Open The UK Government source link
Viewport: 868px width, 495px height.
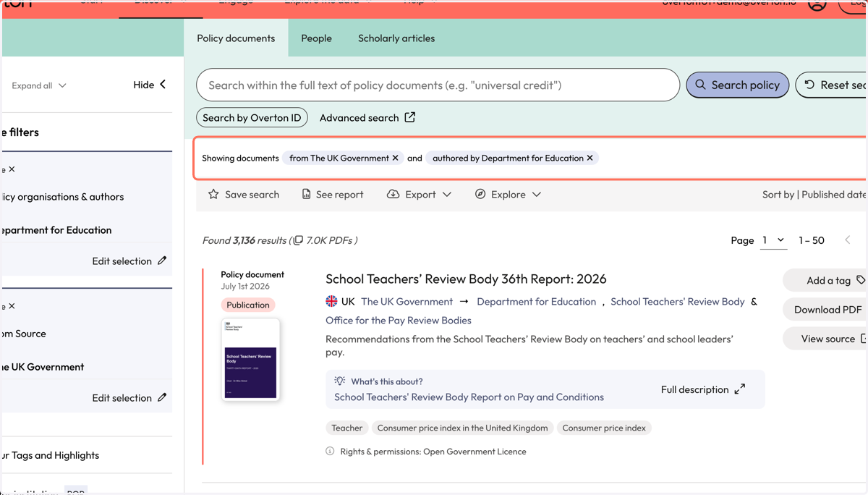[x=407, y=301]
